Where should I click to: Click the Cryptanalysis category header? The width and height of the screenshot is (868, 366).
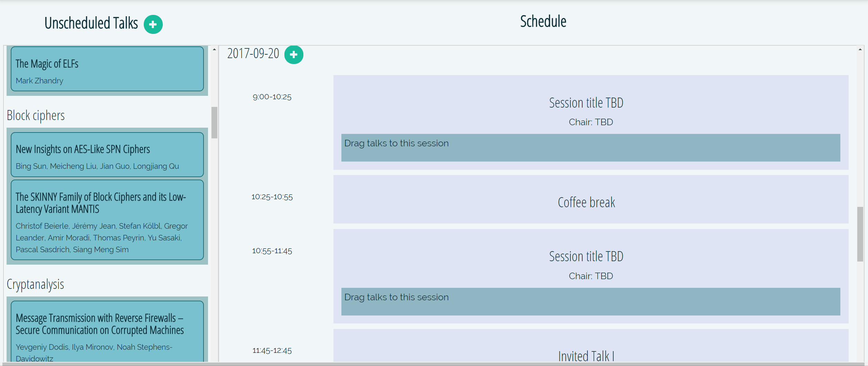pyautogui.click(x=35, y=284)
